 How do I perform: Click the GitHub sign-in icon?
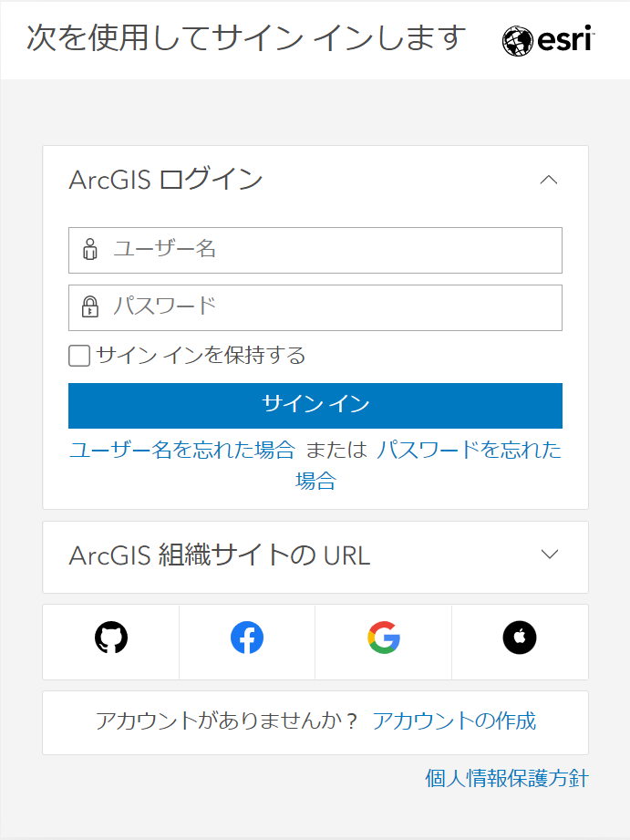pyautogui.click(x=111, y=638)
